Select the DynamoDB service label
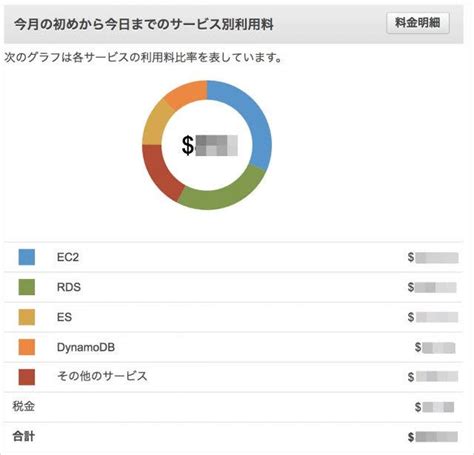The width and height of the screenshot is (474, 455). click(86, 347)
